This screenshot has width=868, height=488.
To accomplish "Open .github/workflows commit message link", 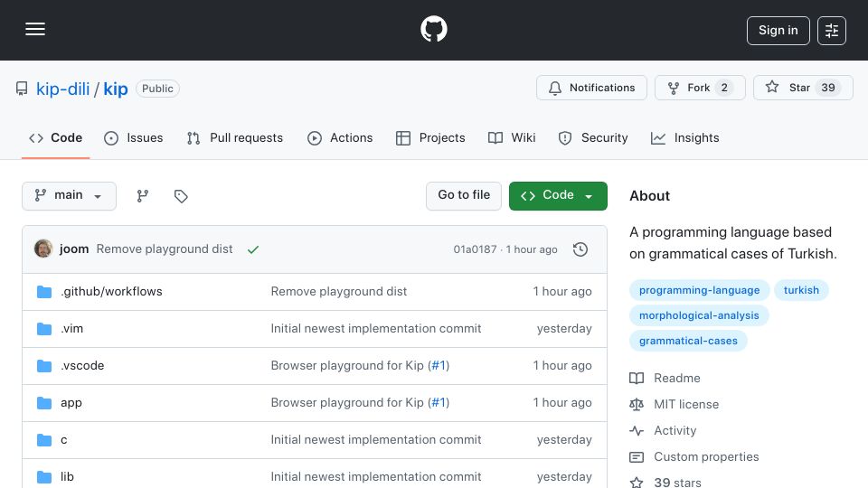I will point(339,292).
